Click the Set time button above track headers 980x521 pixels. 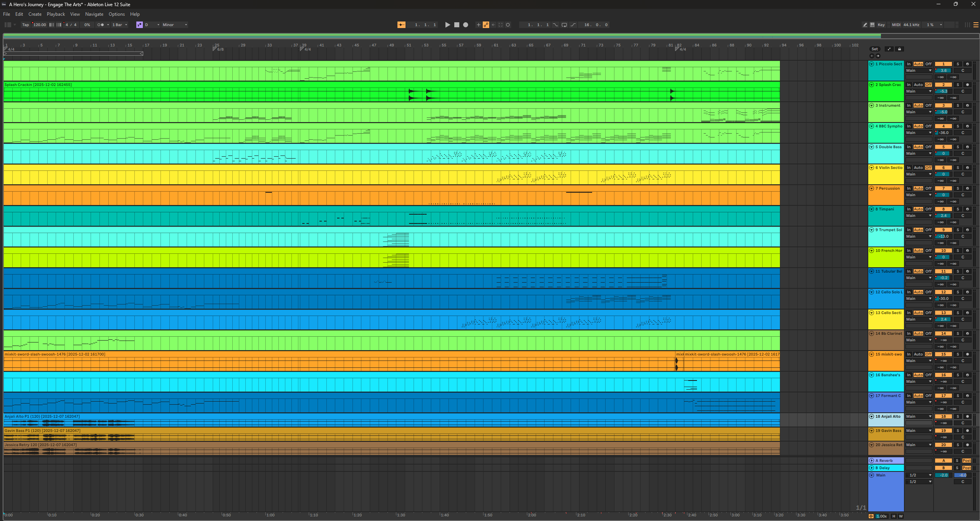tap(875, 49)
